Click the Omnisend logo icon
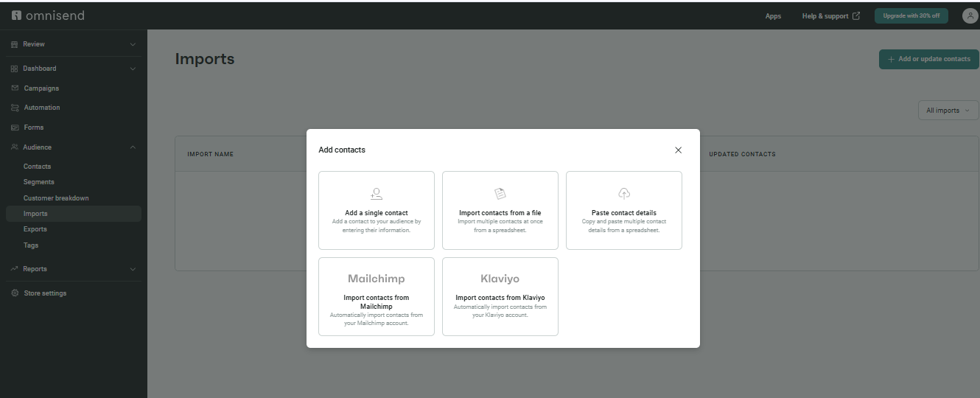Screen dimensions: 980x398 point(16,15)
